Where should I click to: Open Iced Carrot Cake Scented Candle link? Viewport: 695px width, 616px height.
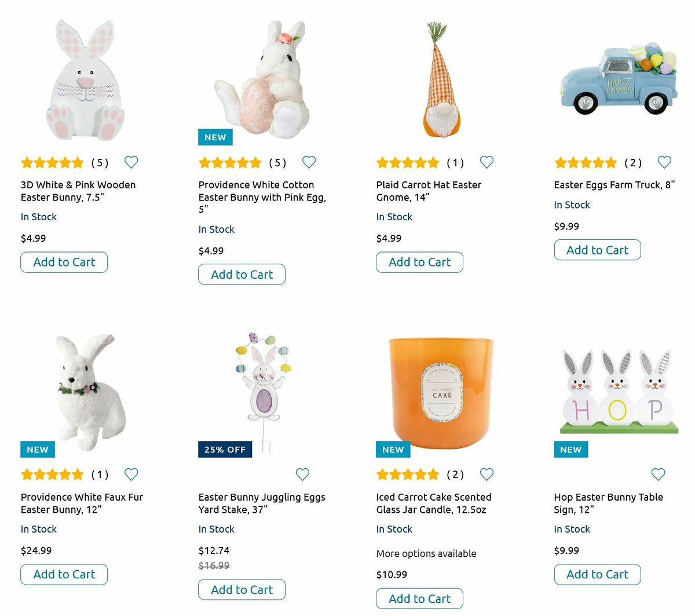pos(433,503)
